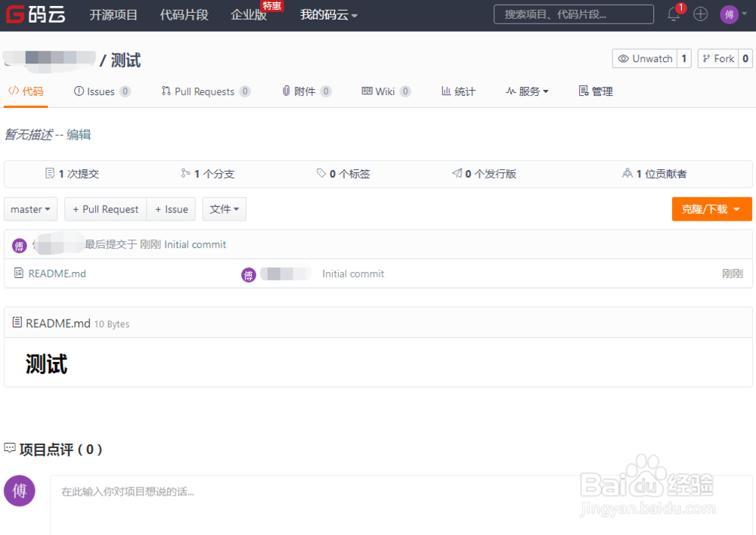Toggle Unwatch to stop watching the repository
This screenshot has width=756, height=535.
[x=646, y=57]
